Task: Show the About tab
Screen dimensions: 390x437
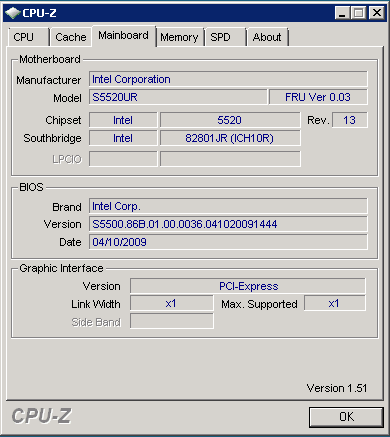Action: click(x=267, y=37)
